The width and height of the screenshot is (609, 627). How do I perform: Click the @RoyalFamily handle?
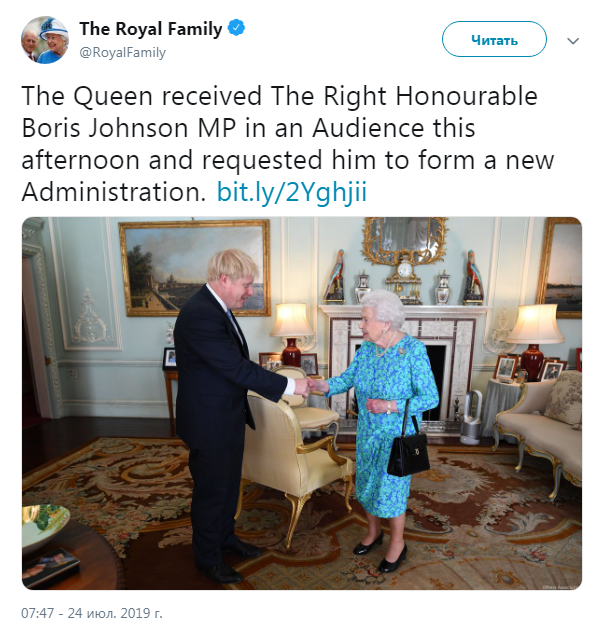click(122, 53)
